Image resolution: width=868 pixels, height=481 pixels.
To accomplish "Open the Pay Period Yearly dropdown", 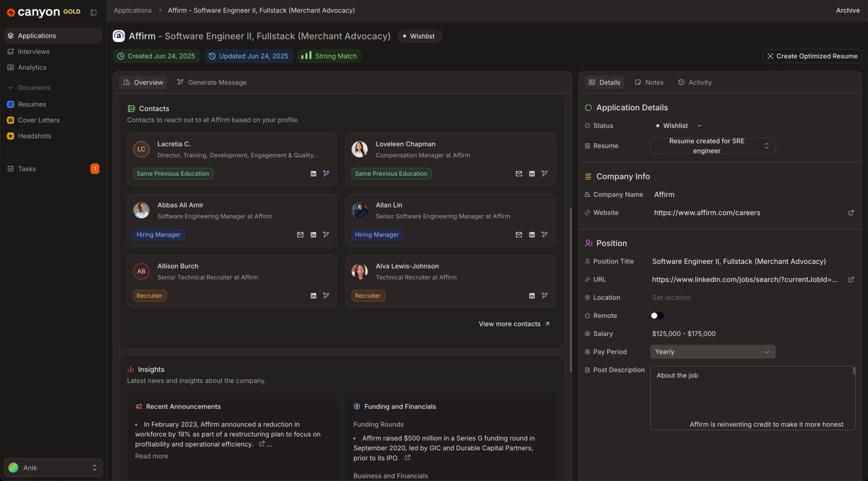I will tap(712, 352).
